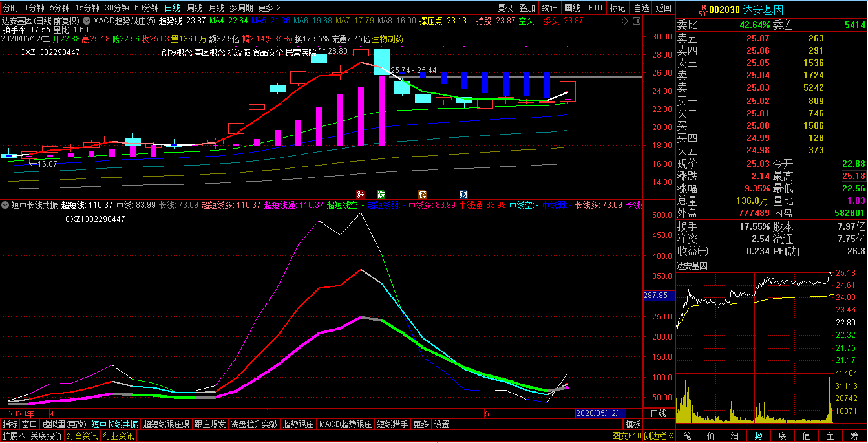This screenshot has height=443, width=868.
Task: Click the 跌 marker icon
Action: [x=381, y=194]
